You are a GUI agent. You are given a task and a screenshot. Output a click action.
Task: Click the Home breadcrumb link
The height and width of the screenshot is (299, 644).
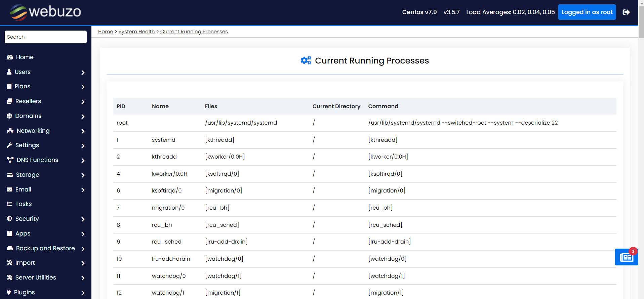(106, 32)
